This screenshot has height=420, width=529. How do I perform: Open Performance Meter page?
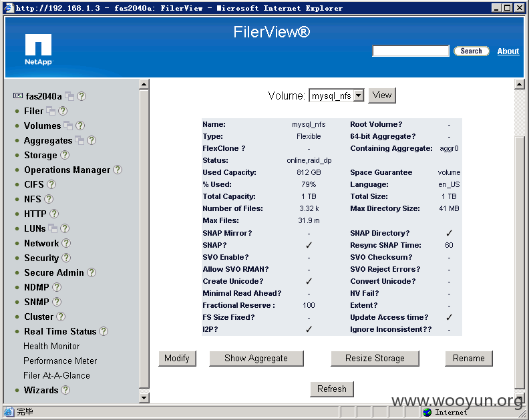point(60,361)
